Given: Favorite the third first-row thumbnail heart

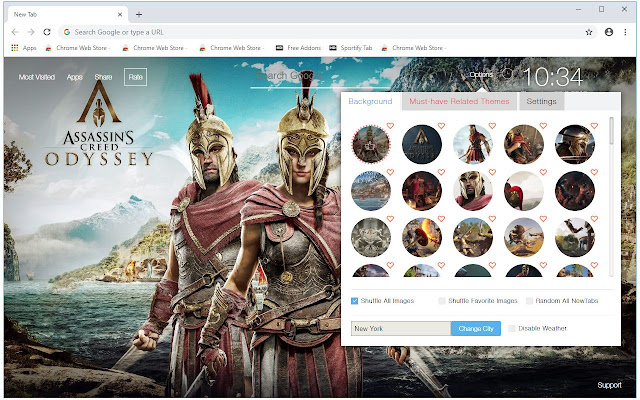Looking at the screenshot, I should [x=492, y=126].
